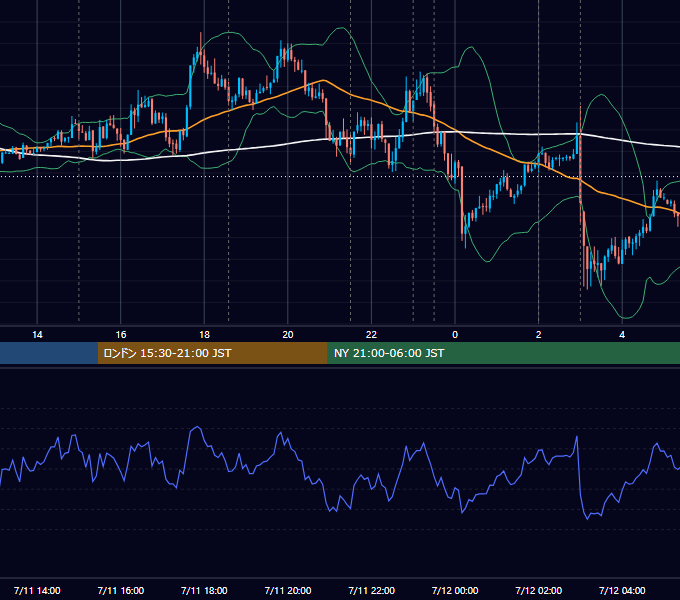Click the 2 hour label on price chart axis
Image resolution: width=680 pixels, height=600 pixels.
point(539,335)
